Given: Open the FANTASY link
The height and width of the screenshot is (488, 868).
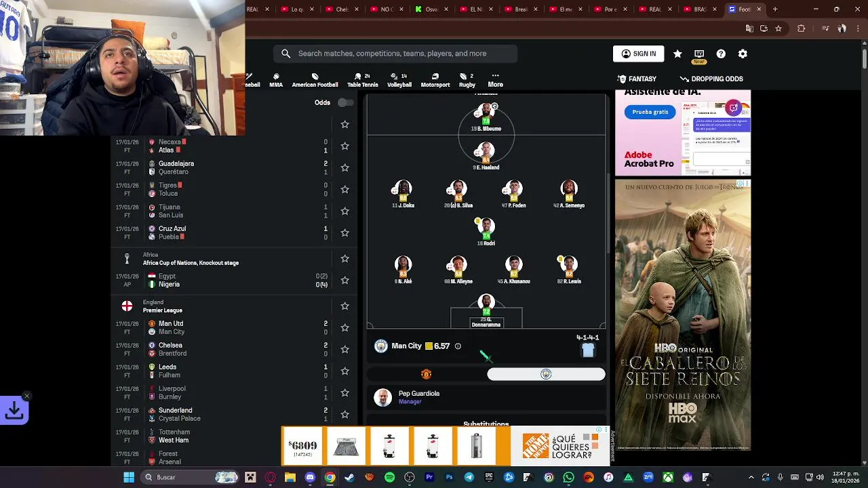Looking at the screenshot, I should (637, 79).
